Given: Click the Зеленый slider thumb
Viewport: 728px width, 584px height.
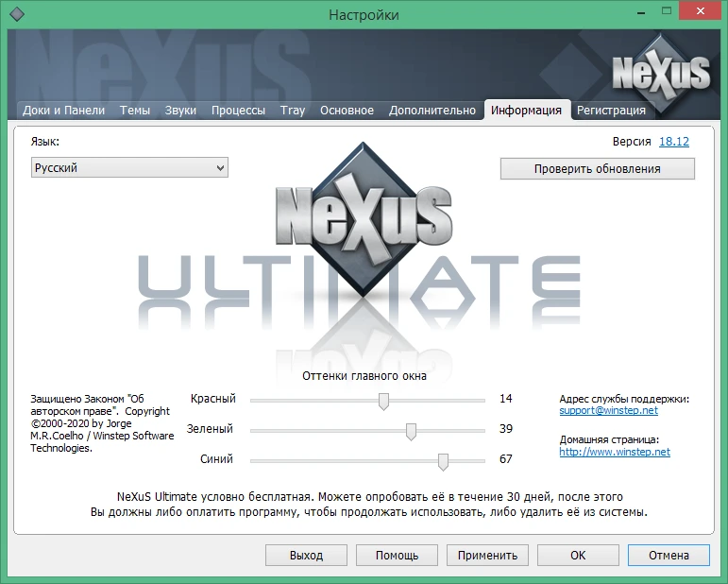Looking at the screenshot, I should tap(411, 432).
